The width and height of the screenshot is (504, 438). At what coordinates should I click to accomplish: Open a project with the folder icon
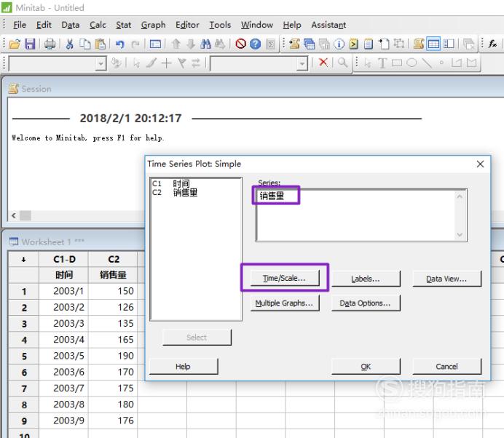click(x=15, y=44)
